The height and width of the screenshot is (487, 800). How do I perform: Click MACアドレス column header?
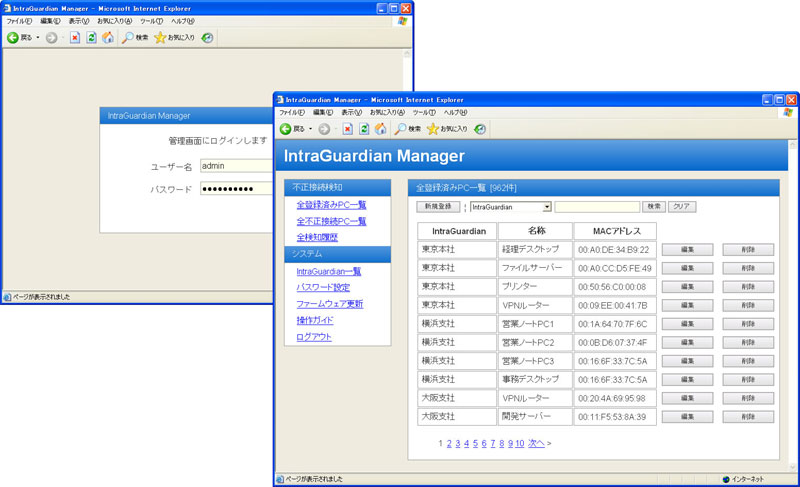click(x=615, y=231)
